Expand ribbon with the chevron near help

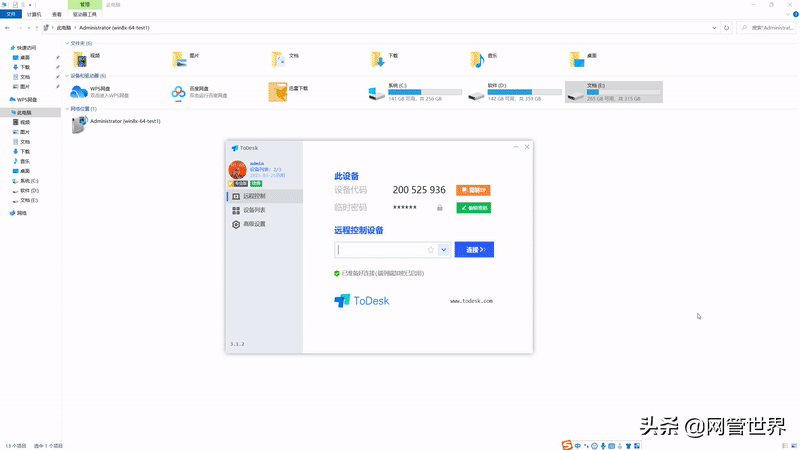(788, 14)
